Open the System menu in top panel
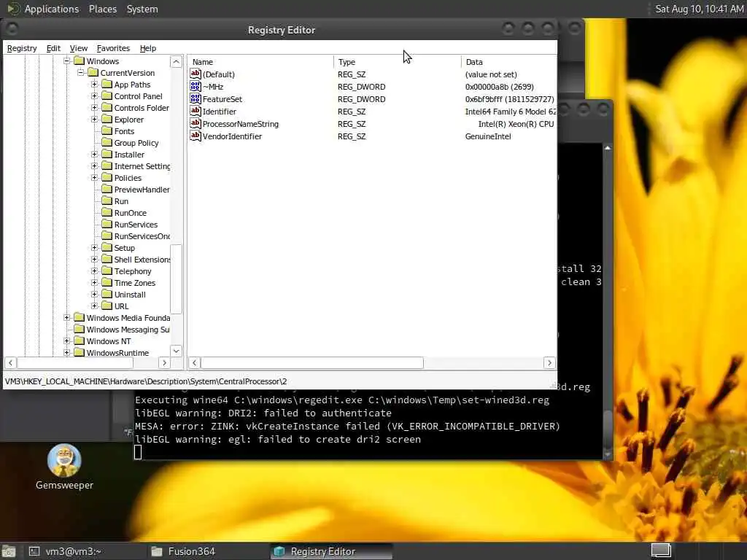747x560 pixels. (142, 9)
